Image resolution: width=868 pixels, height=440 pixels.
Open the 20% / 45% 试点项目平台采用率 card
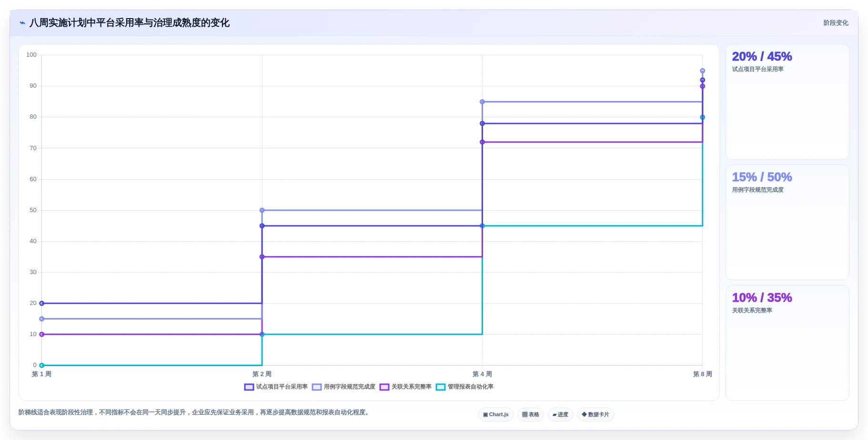coord(787,102)
